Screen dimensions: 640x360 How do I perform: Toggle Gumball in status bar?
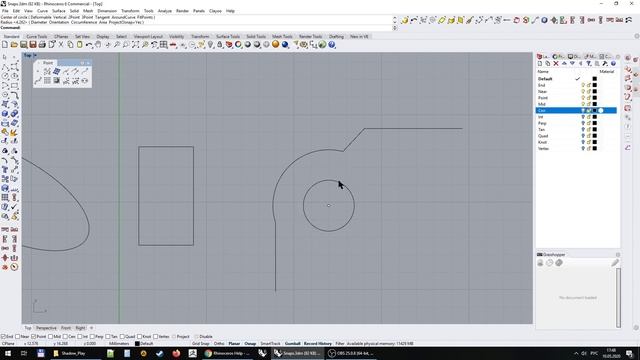(x=293, y=344)
